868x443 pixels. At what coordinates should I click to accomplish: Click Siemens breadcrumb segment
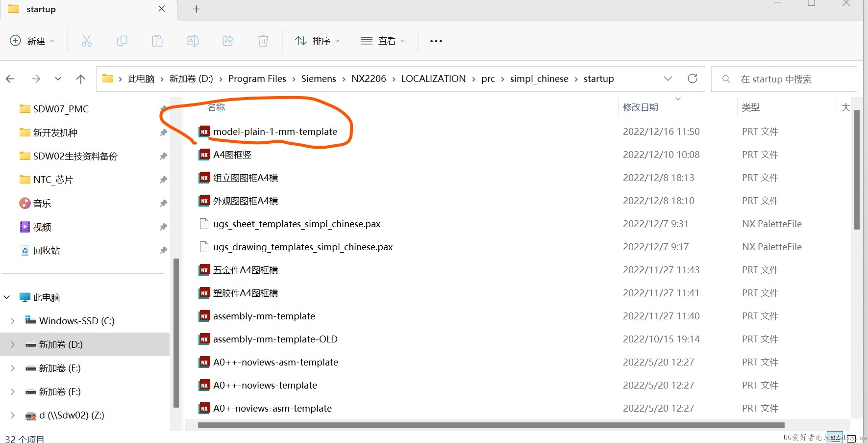click(x=319, y=78)
